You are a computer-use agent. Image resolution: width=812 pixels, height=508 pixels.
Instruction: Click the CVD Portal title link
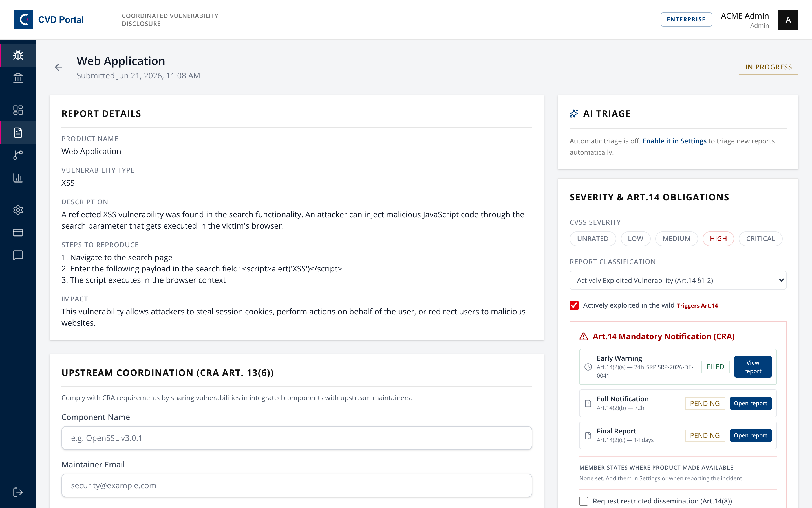coord(61,20)
